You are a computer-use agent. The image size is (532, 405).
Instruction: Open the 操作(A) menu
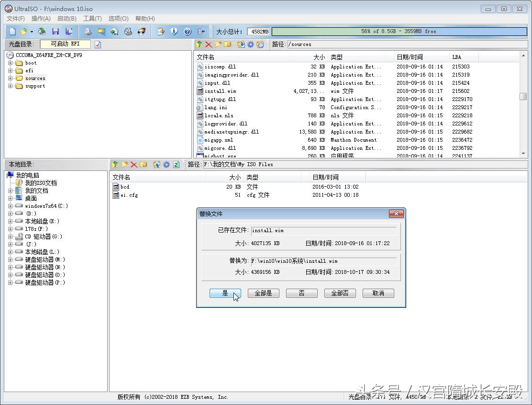click(x=41, y=18)
